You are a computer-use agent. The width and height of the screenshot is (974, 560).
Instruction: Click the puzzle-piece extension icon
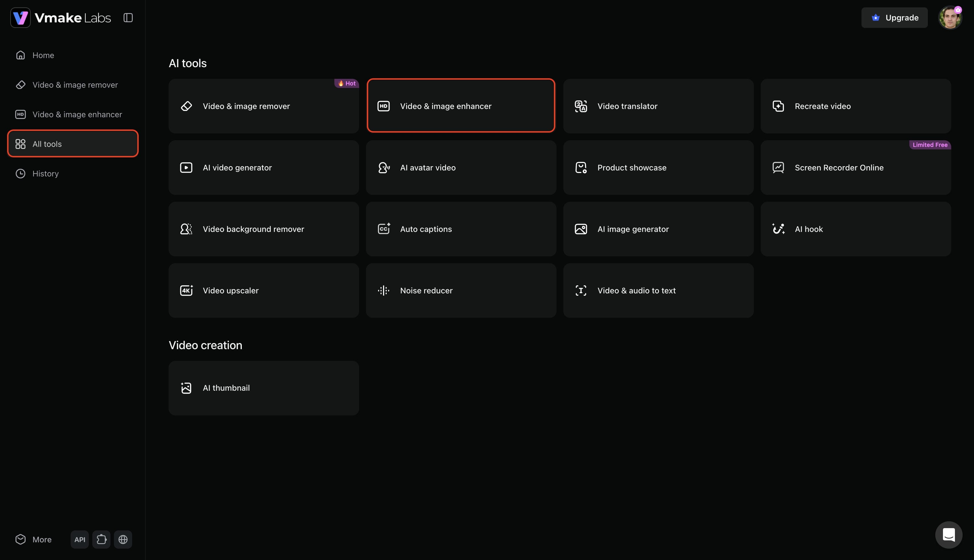[x=101, y=539]
